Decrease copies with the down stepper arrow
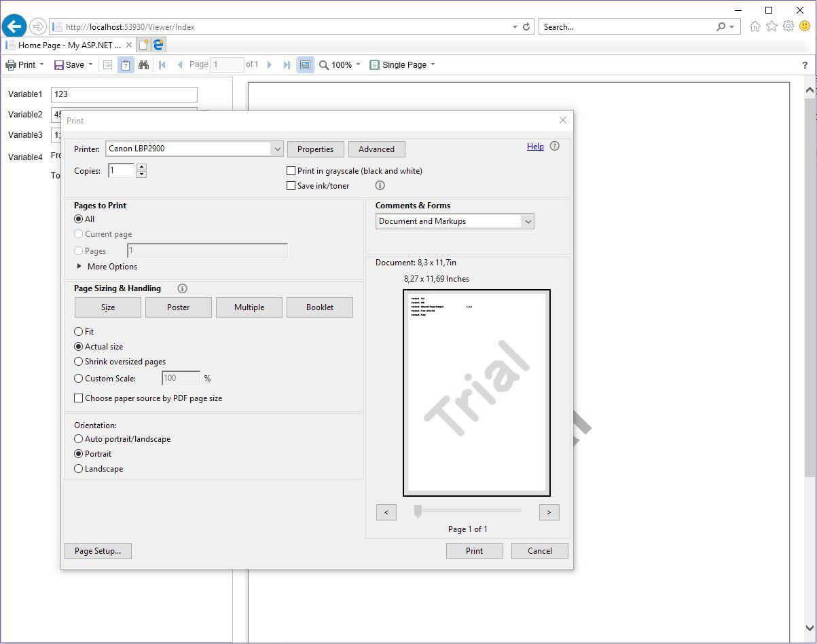The height and width of the screenshot is (644, 817). click(141, 174)
